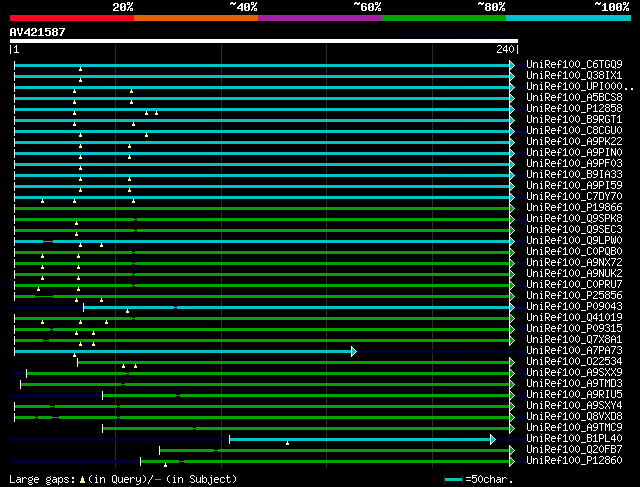Select the UniRef100_P19866 label

coord(574,208)
